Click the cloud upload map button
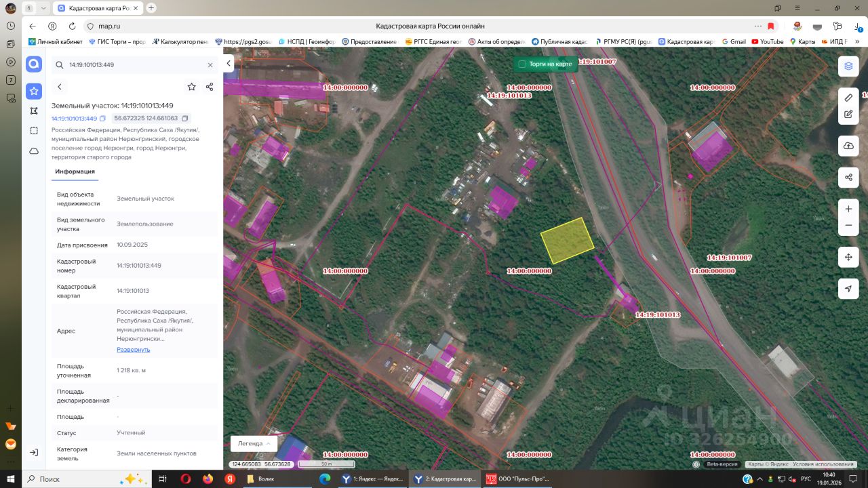 (848, 146)
